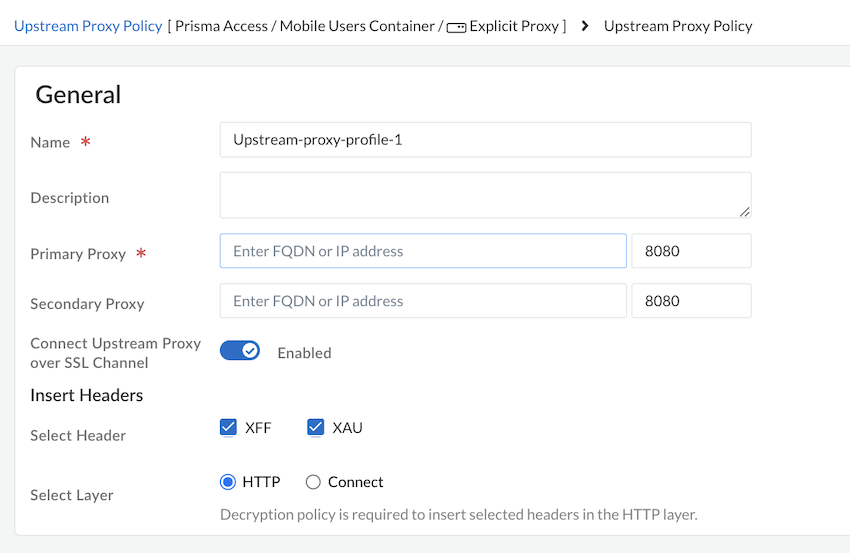Image resolution: width=850 pixels, height=553 pixels.
Task: Click the Primary Proxy FQDN or IP field
Action: point(423,251)
